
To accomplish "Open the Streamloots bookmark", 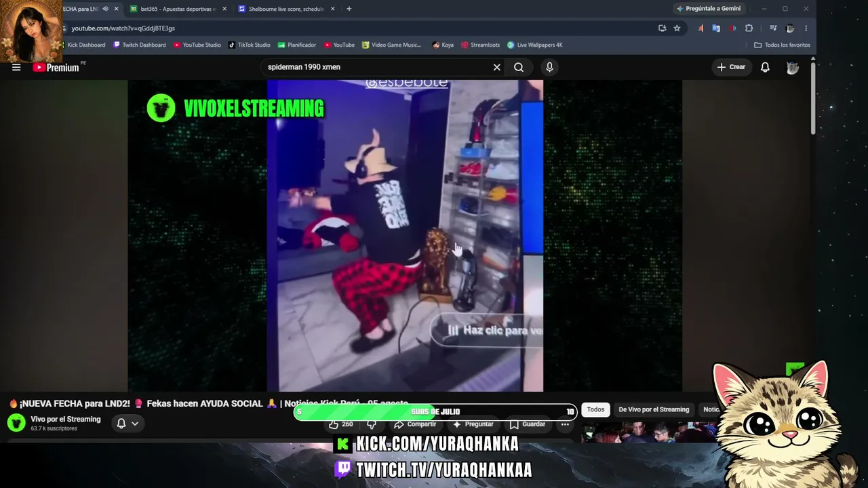I will pyautogui.click(x=481, y=45).
